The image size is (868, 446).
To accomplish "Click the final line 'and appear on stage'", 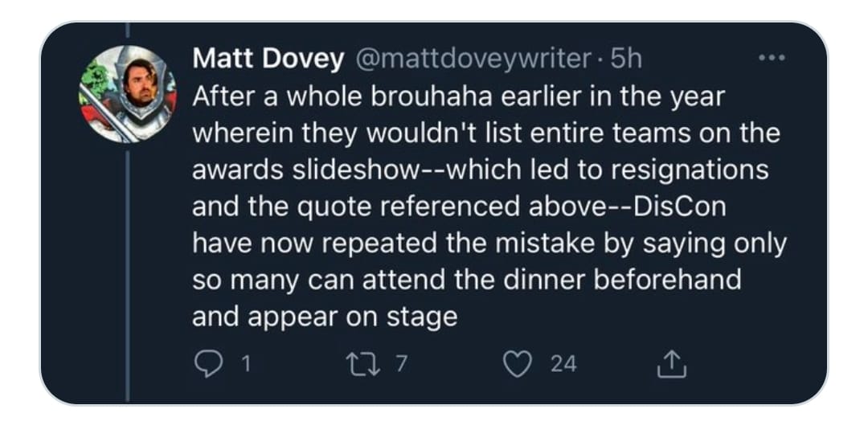I will pos(324,316).
